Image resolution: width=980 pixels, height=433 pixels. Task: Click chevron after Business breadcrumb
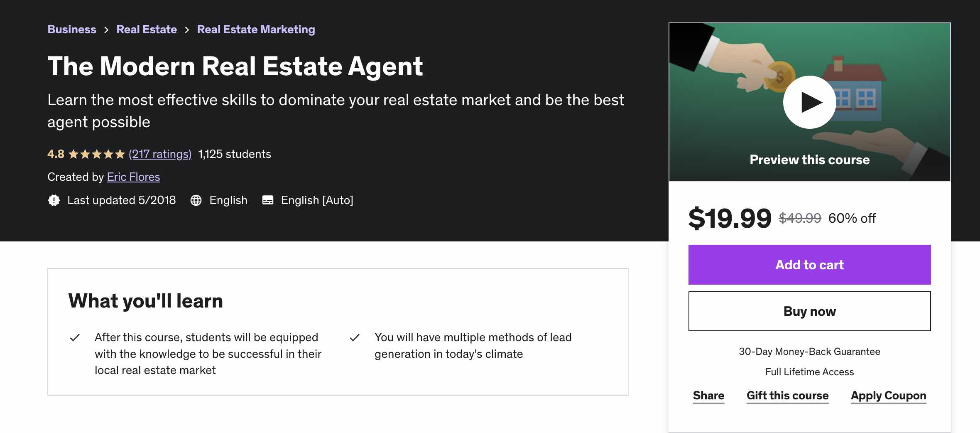pos(106,30)
